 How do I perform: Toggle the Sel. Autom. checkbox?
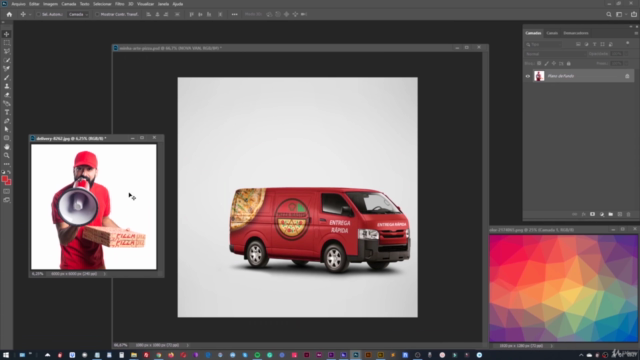click(x=38, y=14)
